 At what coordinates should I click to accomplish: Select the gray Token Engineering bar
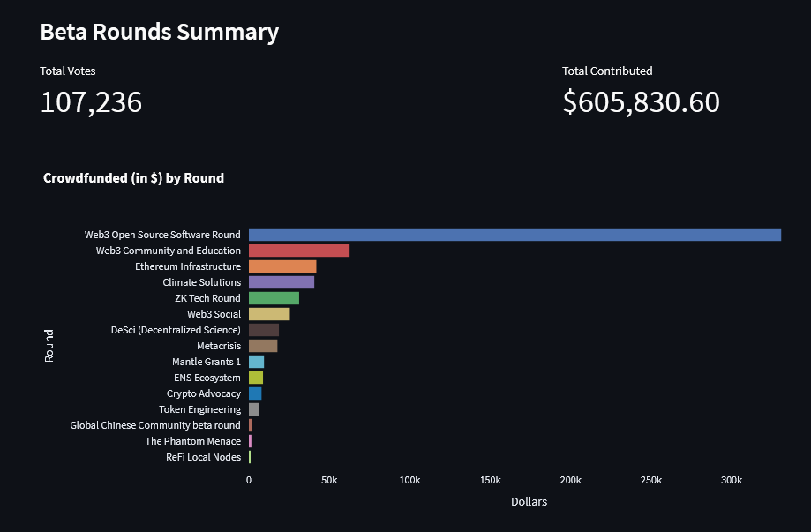(x=253, y=409)
